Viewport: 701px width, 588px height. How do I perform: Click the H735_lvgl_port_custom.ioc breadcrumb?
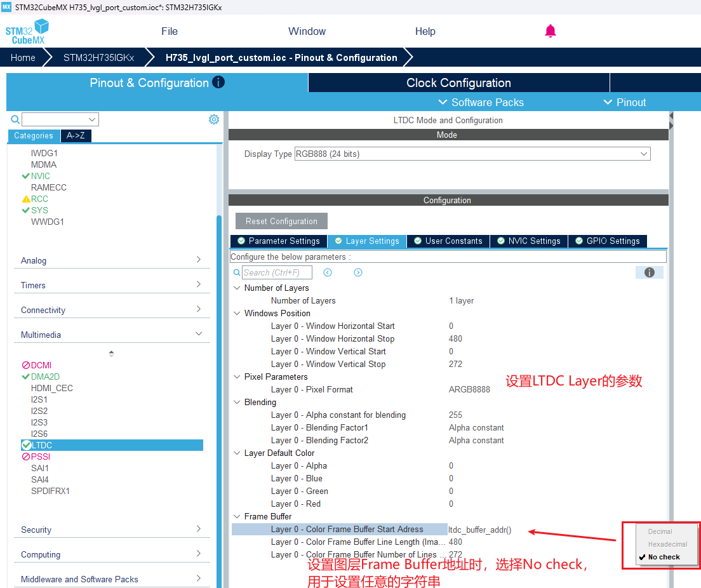[x=281, y=58]
